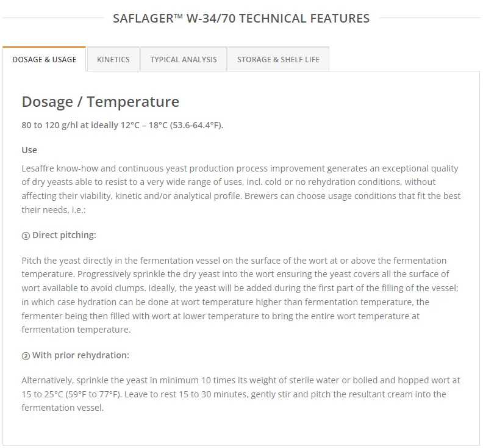483x448 pixels.
Task: Click the With prior rehydration heading text
Action: (x=80, y=355)
